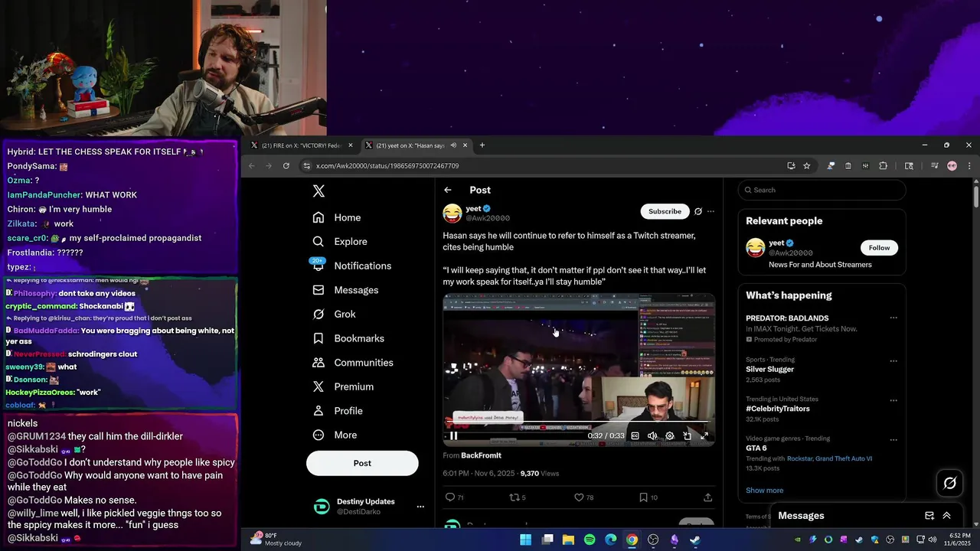Open OBS Studio from the taskbar
980x551 pixels.
click(653, 540)
